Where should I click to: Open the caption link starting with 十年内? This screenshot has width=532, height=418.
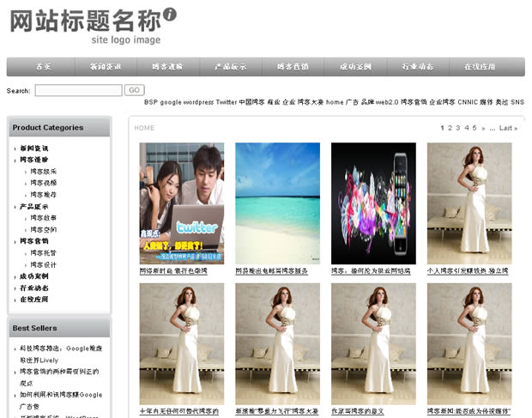[179, 411]
